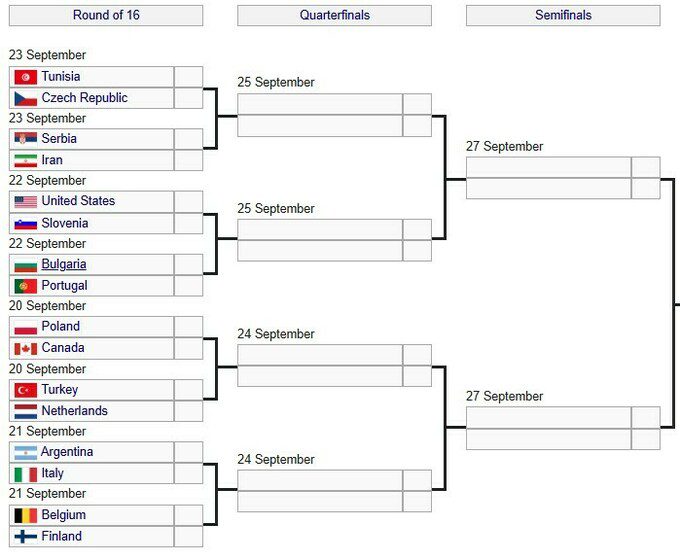Open the Slovenia team link

[x=65, y=223]
